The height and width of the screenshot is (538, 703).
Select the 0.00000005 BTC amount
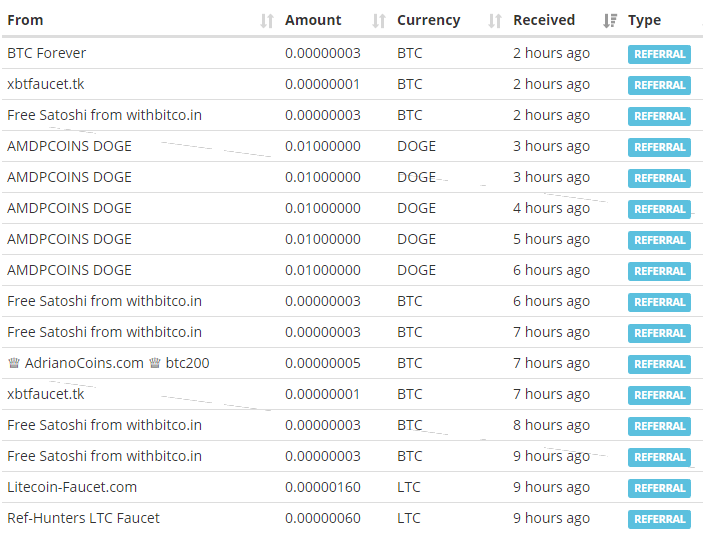tap(322, 363)
